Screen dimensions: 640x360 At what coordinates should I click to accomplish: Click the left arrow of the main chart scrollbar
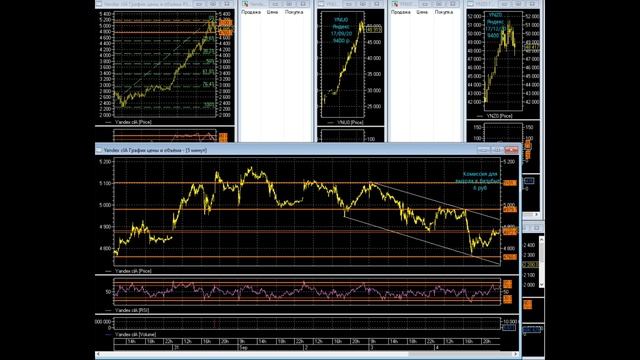click(x=98, y=354)
